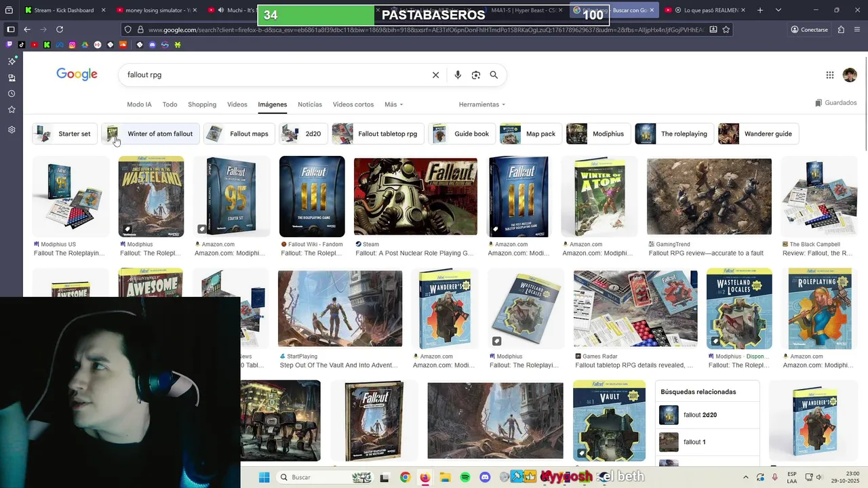Filter by Fallout tabletop rpg chip
Viewport: 868px width, 488px height.
(378, 134)
